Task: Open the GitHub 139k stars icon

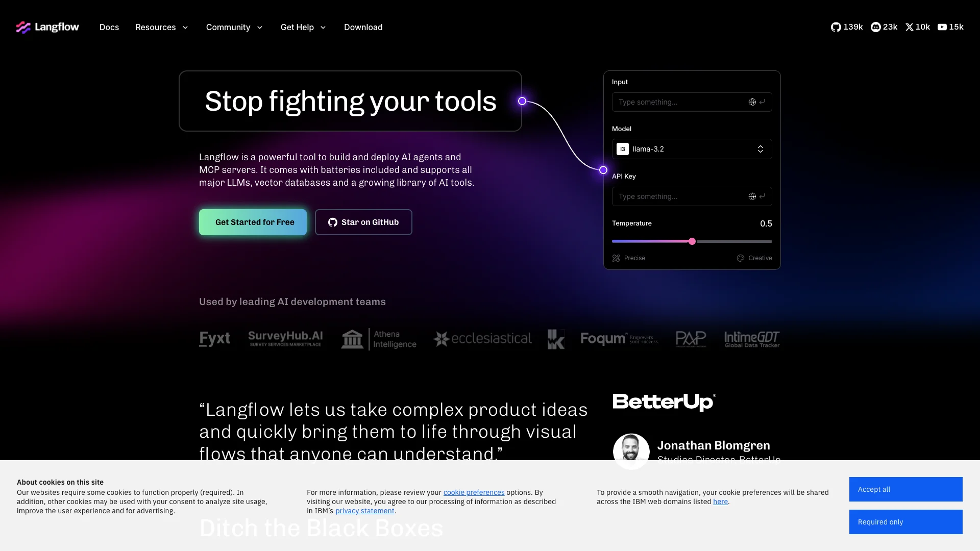Action: tap(836, 28)
